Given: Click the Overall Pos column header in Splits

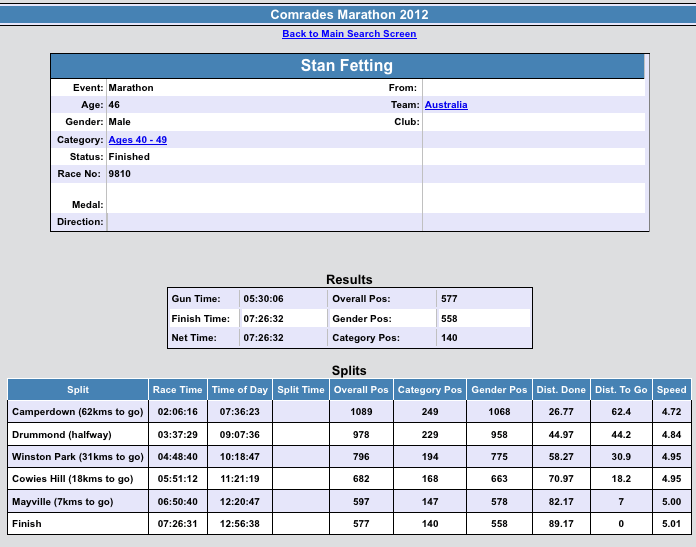Looking at the screenshot, I should (x=361, y=390).
